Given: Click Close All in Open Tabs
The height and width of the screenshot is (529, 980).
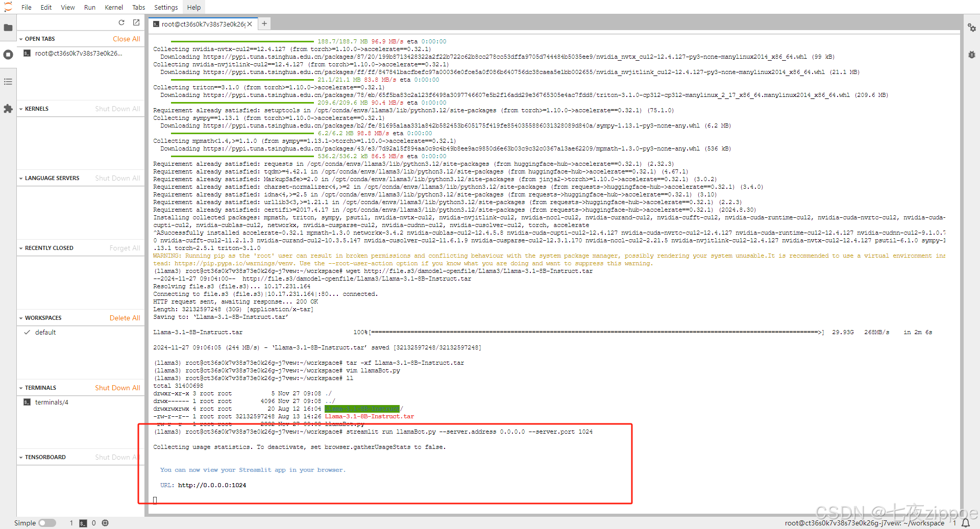Looking at the screenshot, I should pyautogui.click(x=127, y=39).
